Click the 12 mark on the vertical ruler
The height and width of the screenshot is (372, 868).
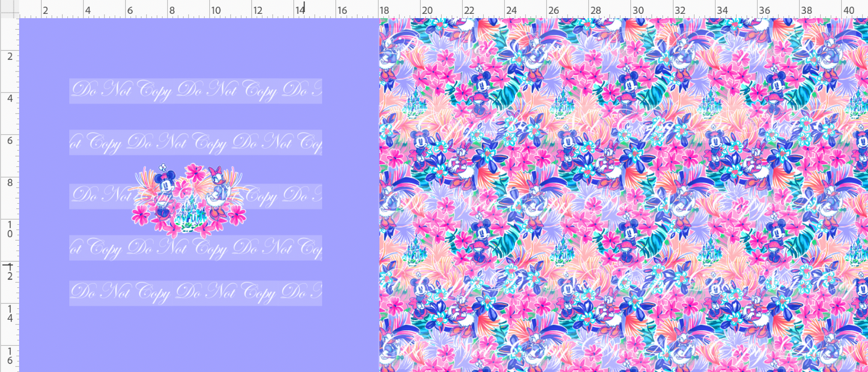pyautogui.click(x=10, y=271)
